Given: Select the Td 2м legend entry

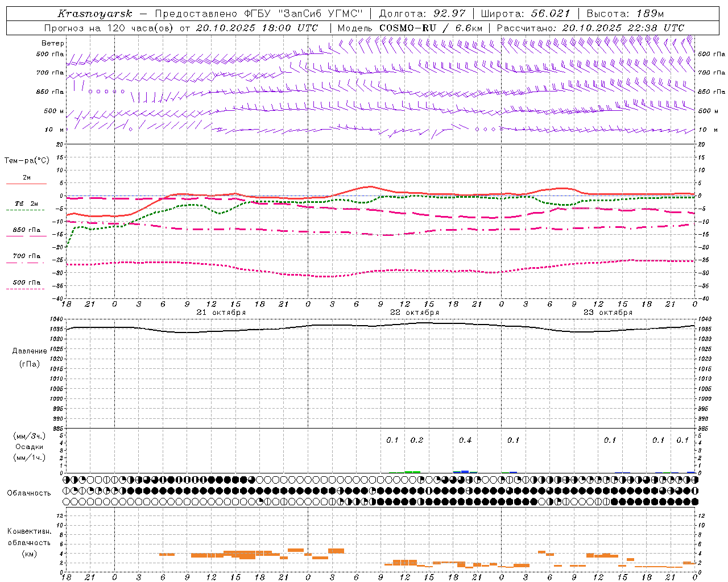Looking at the screenshot, I should 26,203.
